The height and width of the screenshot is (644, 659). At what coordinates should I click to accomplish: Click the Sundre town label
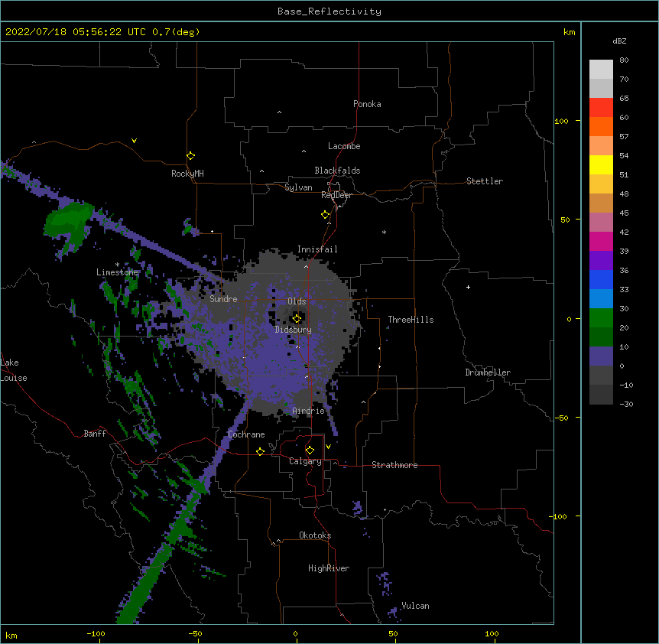pos(223,299)
